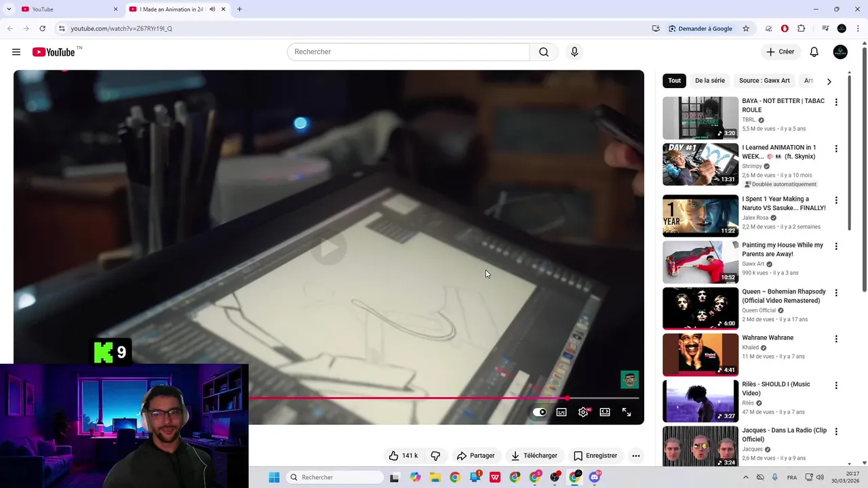Install app icon in address bar
The image size is (868, 488).
coord(656,28)
